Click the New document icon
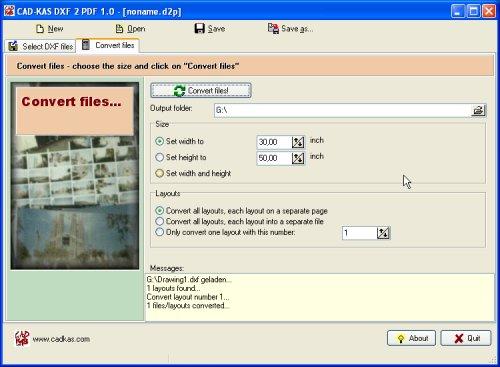This screenshot has width=500, height=367. tap(40, 29)
